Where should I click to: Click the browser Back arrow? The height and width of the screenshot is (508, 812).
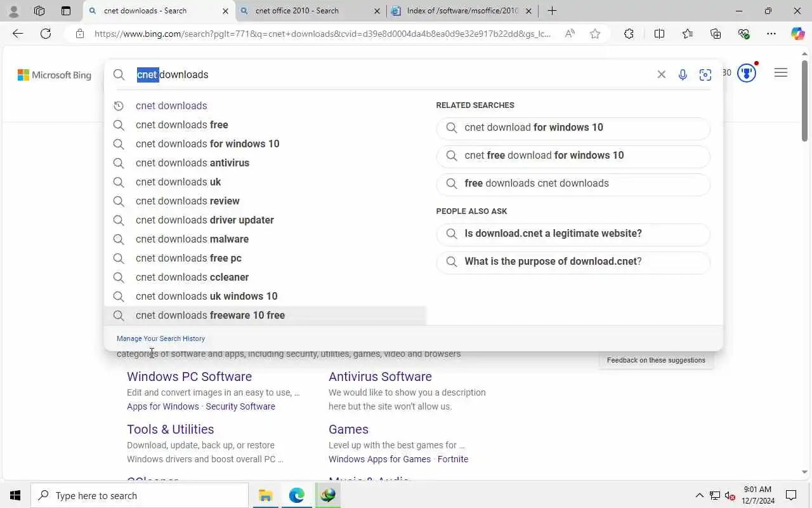click(x=18, y=34)
